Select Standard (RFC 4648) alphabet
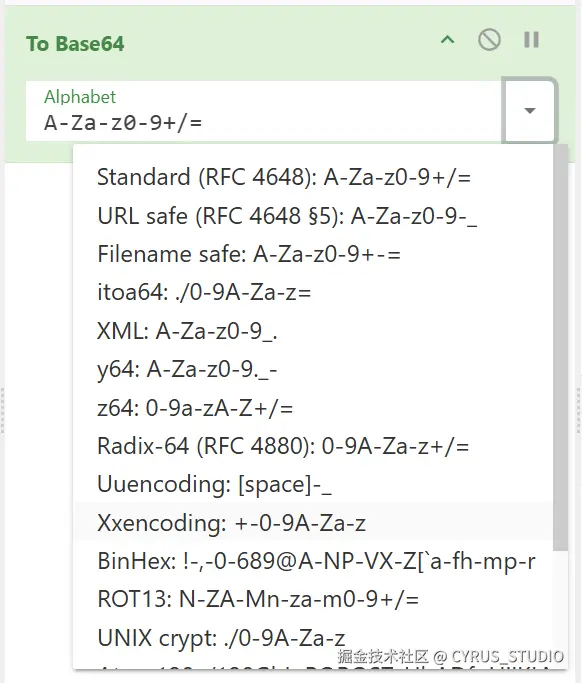582x683 pixels. coord(313,177)
